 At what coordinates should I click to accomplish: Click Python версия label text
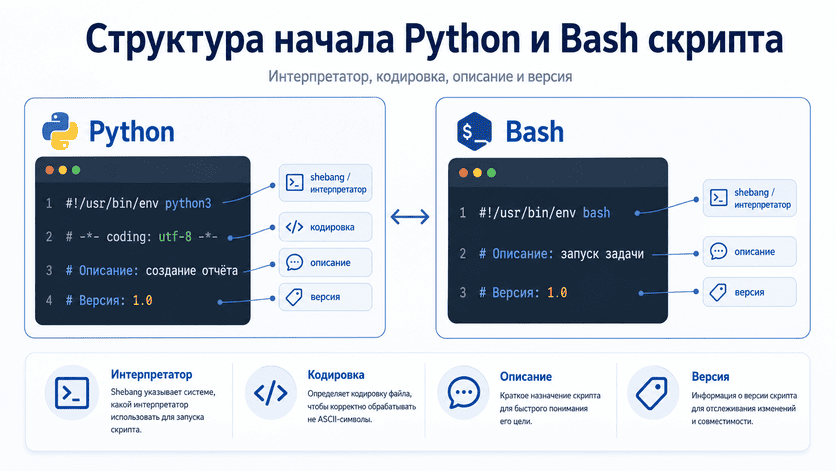[325, 297]
